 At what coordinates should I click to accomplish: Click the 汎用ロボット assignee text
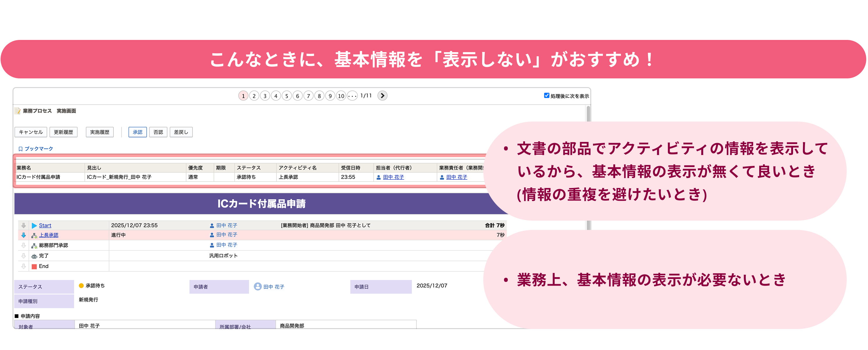[x=223, y=255]
